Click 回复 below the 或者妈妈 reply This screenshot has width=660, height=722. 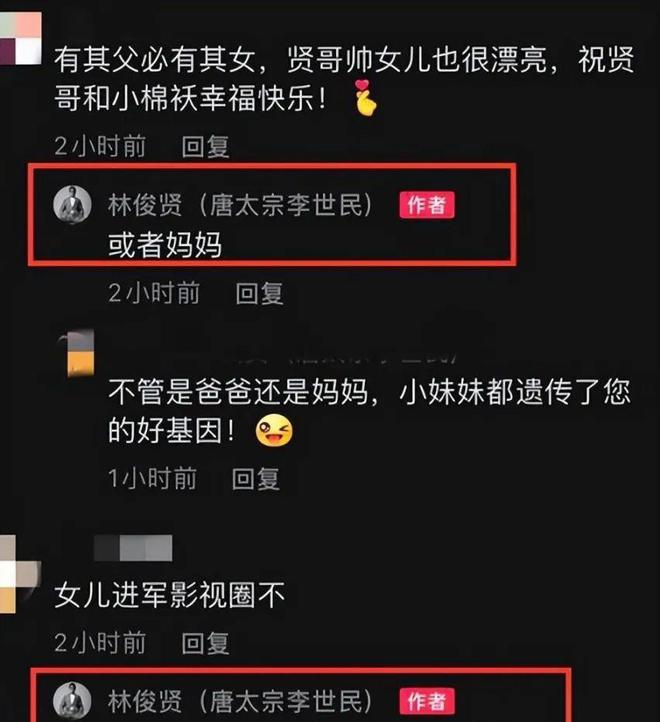click(259, 293)
